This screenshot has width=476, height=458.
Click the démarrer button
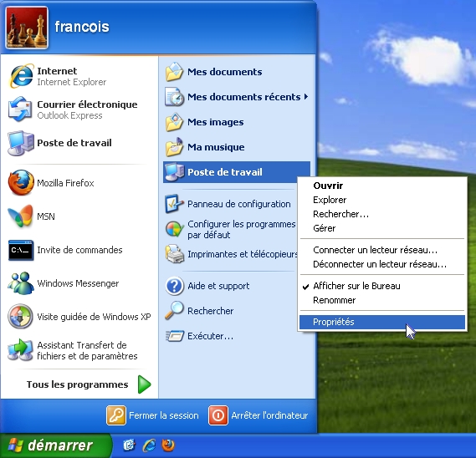[x=55, y=445]
